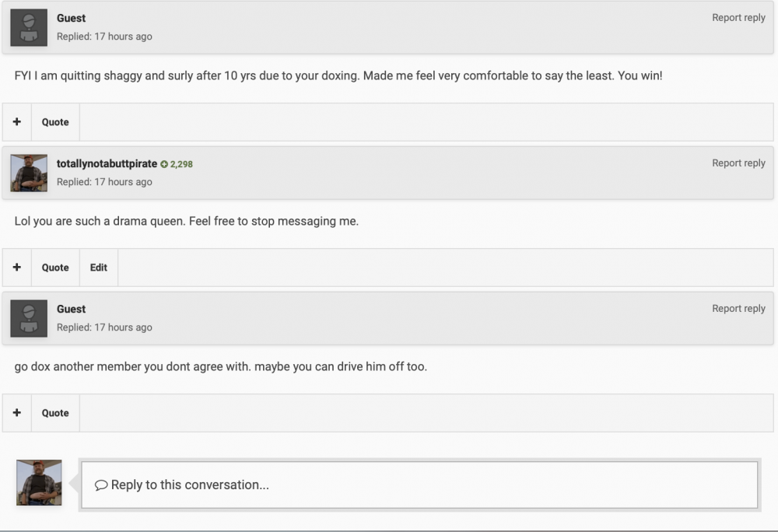Report the last Guest reply
This screenshot has width=778, height=532.
(x=738, y=309)
